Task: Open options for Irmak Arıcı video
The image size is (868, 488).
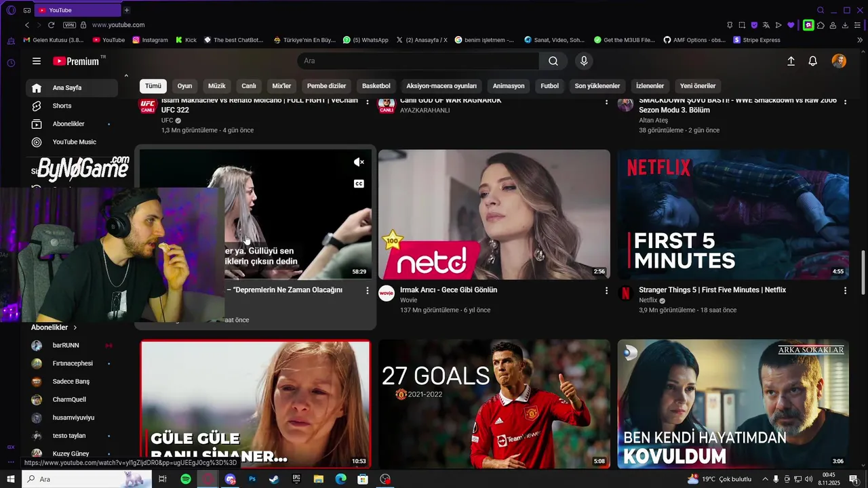Action: (606, 291)
